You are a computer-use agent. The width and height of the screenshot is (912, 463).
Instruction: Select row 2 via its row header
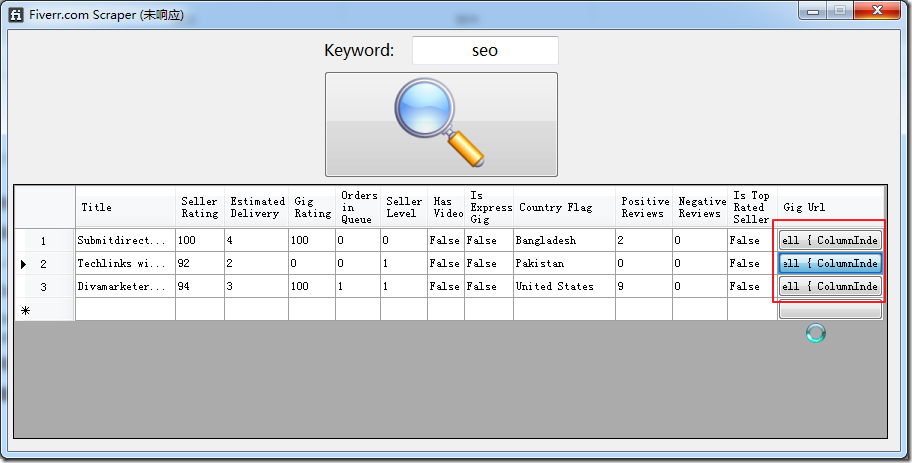click(x=45, y=263)
